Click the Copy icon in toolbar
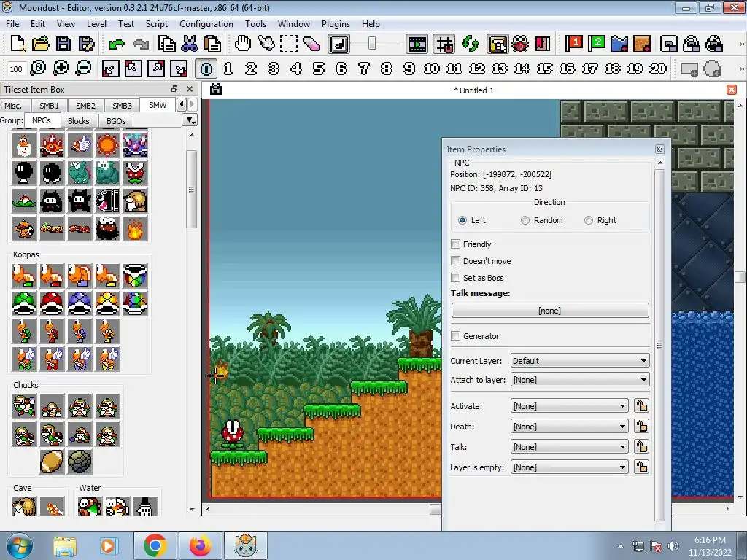 [166, 44]
